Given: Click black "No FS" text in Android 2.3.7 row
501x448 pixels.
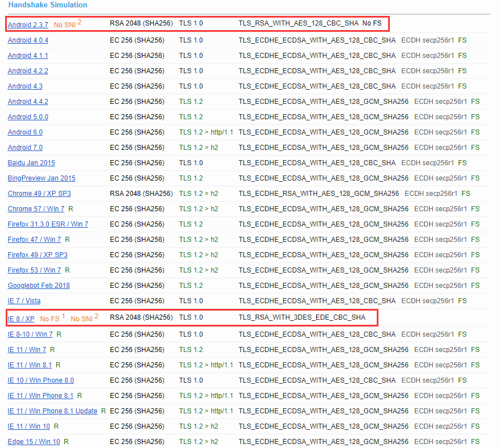Looking at the screenshot, I should point(372,23).
